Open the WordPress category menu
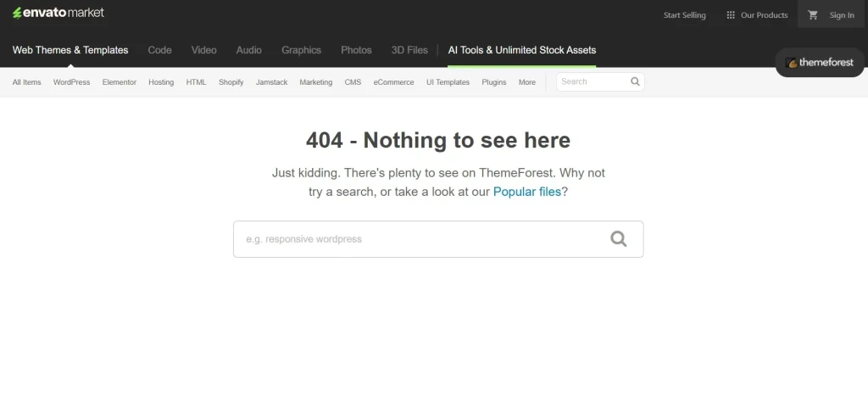This screenshot has height=408, width=868. coord(71,82)
